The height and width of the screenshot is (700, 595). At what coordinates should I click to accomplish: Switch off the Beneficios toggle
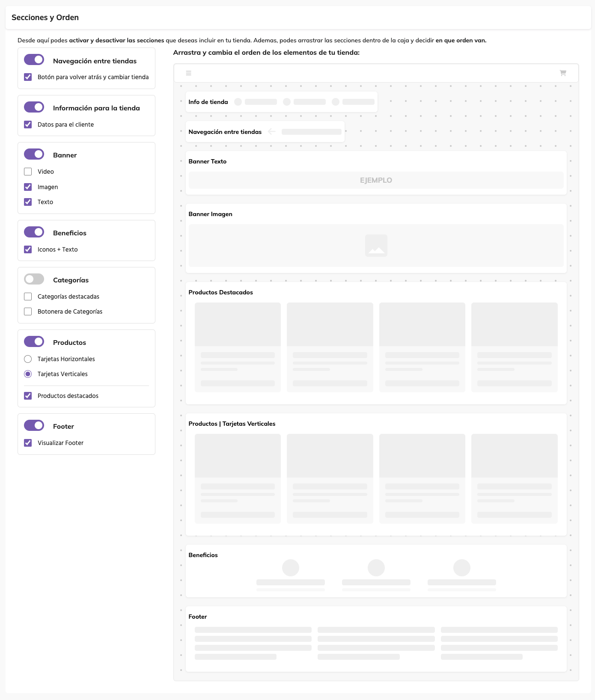click(34, 232)
